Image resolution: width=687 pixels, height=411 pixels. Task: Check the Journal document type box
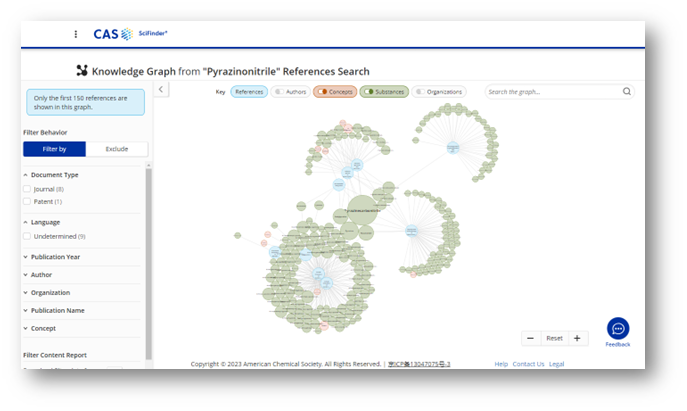[x=27, y=189]
